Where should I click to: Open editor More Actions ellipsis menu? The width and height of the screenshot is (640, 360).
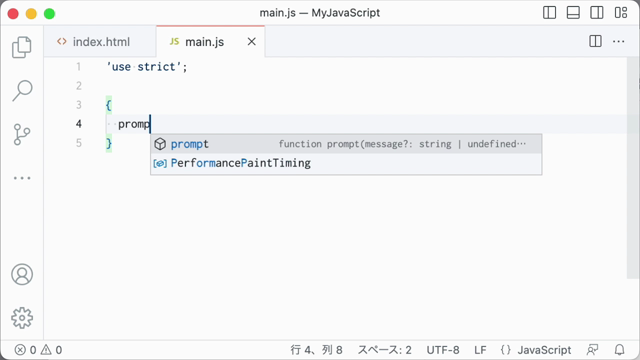point(618,41)
